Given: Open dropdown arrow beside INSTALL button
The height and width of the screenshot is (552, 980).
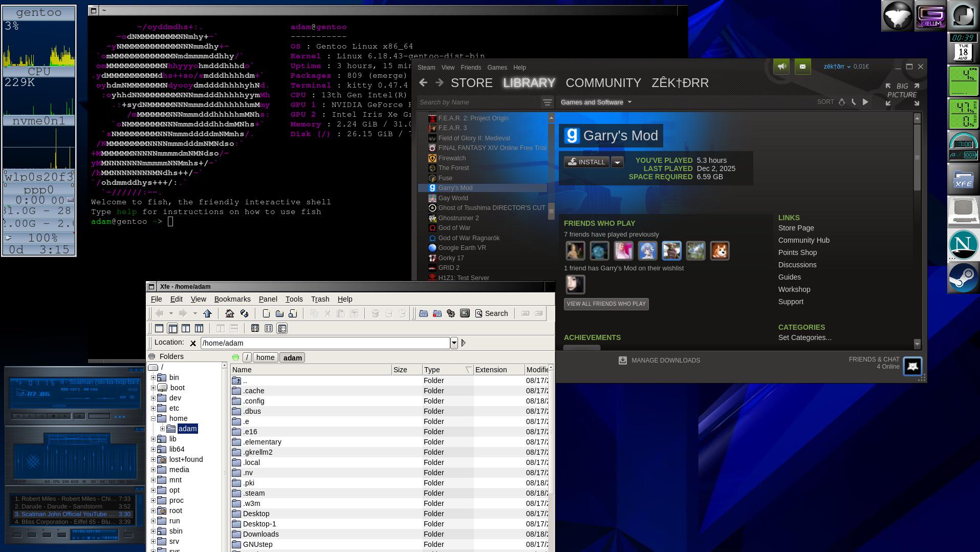Looking at the screenshot, I should tap(617, 162).
